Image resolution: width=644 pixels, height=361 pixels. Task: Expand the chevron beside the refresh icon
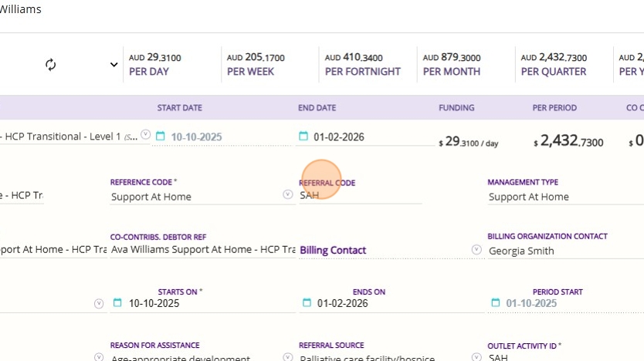[x=114, y=65]
